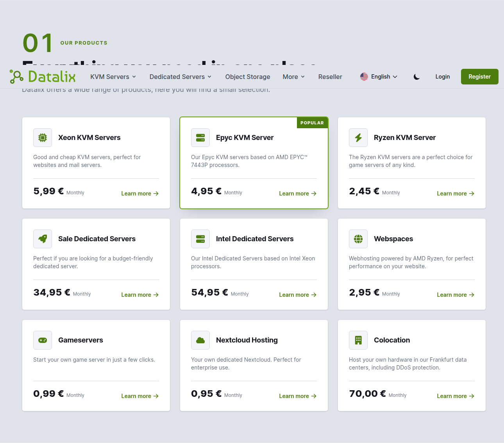
Task: Open the KVM Servers dropdown menu
Action: 113,77
